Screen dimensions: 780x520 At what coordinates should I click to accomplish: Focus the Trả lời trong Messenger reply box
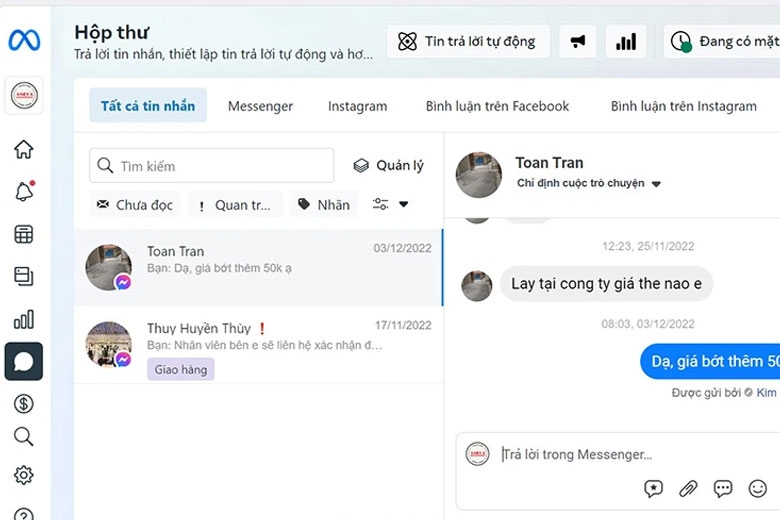point(577,454)
